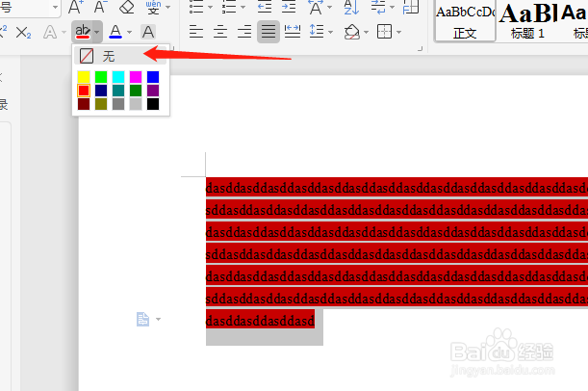This screenshot has width=588, height=391.
Task: Open the Chinese layout dropdown arrow
Action: point(329,7)
